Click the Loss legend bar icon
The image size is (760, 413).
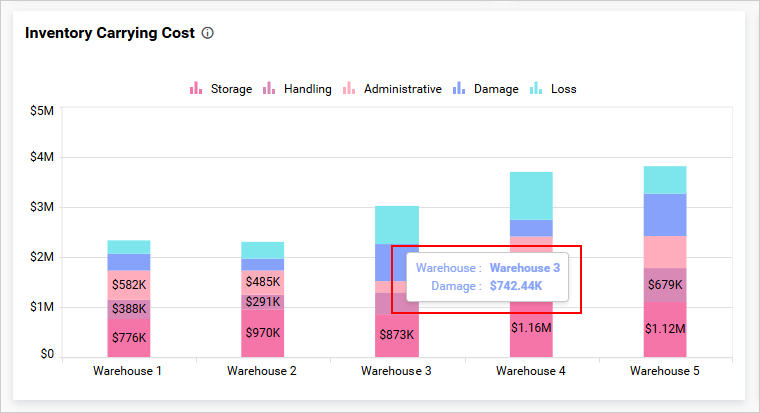tap(536, 89)
